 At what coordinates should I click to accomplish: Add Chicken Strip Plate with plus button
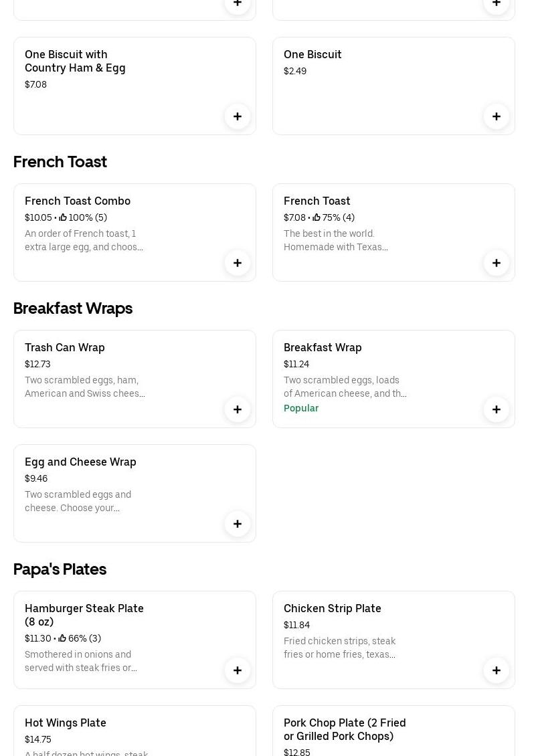[497, 670]
